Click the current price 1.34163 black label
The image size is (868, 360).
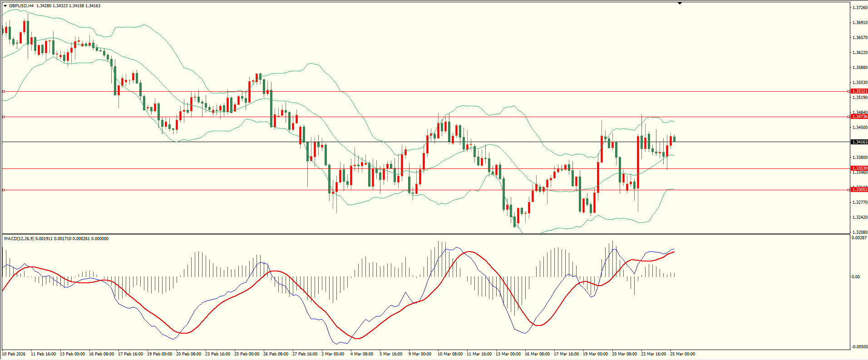pyautogui.click(x=859, y=142)
